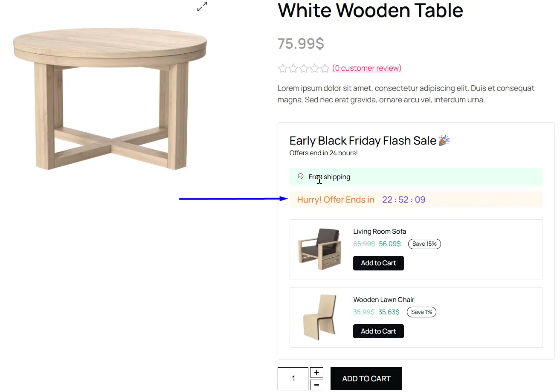Open the 0 customer review link

(366, 68)
